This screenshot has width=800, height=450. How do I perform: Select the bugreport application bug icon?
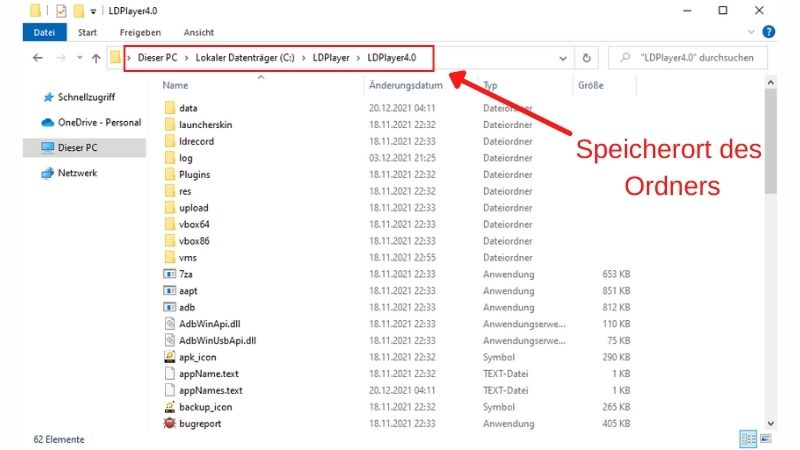coord(170,423)
